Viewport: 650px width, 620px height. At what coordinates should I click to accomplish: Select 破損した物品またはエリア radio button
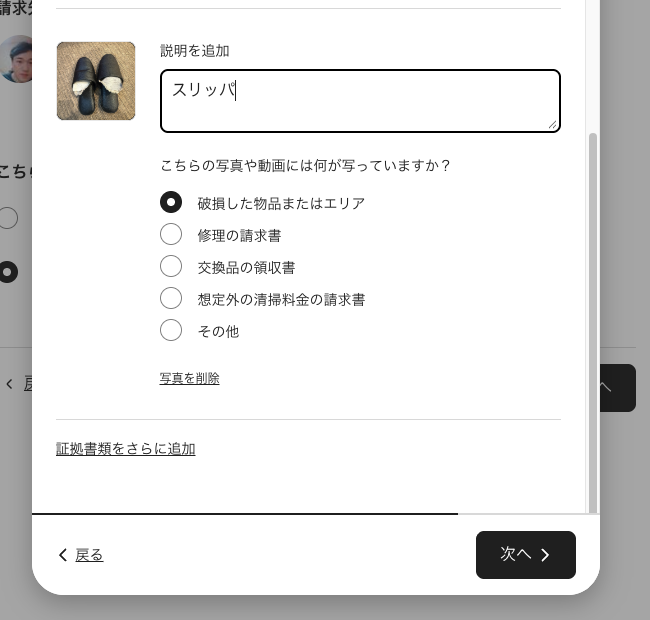171,203
